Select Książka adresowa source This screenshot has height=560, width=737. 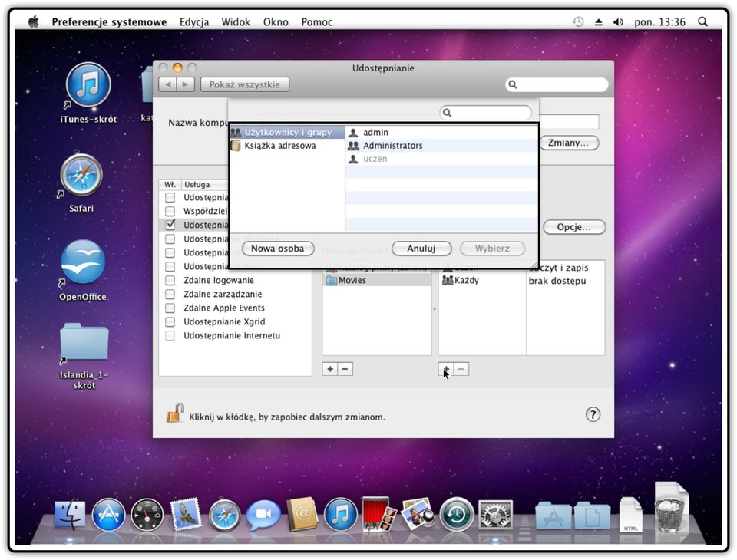(287, 146)
